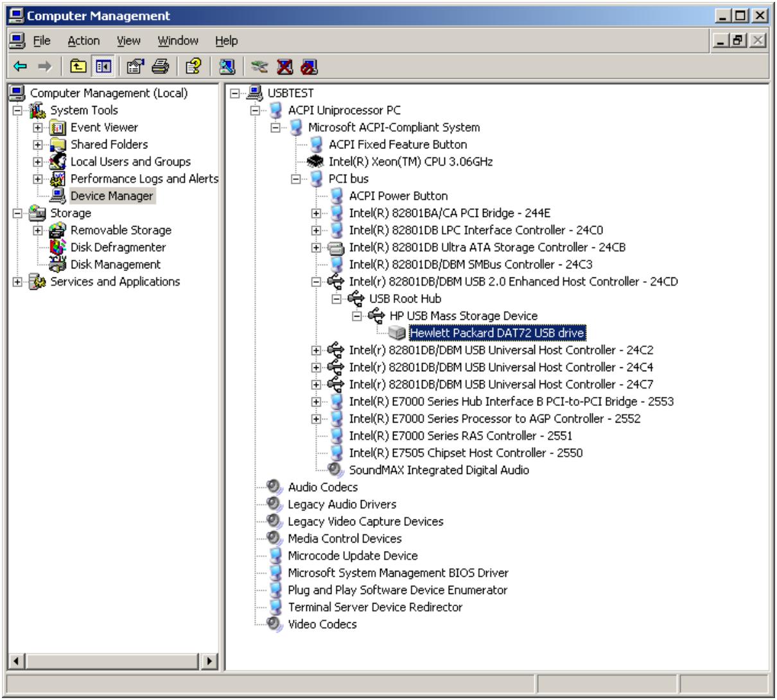
Task: Click the Computer Management (Local) root icon
Action: pos(17,93)
